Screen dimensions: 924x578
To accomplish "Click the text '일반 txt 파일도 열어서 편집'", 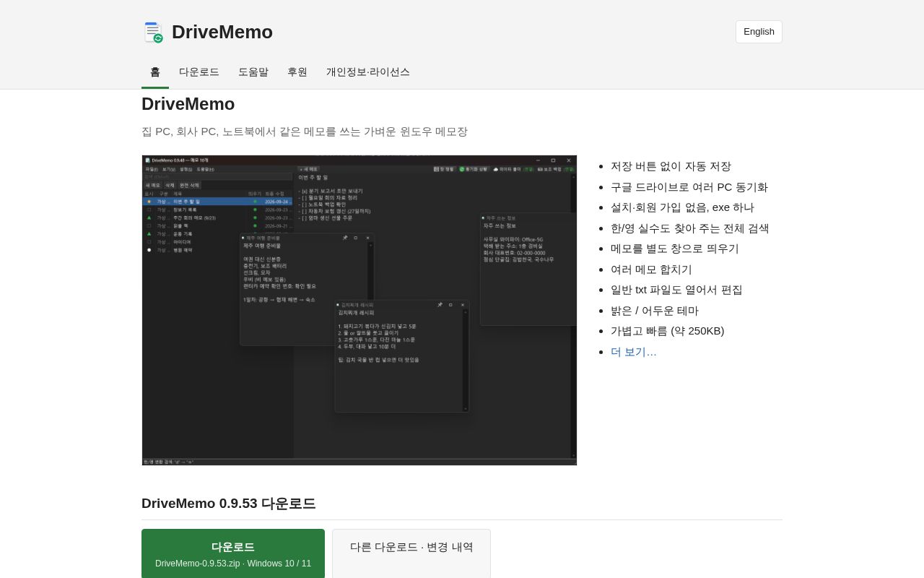I will (x=676, y=290).
